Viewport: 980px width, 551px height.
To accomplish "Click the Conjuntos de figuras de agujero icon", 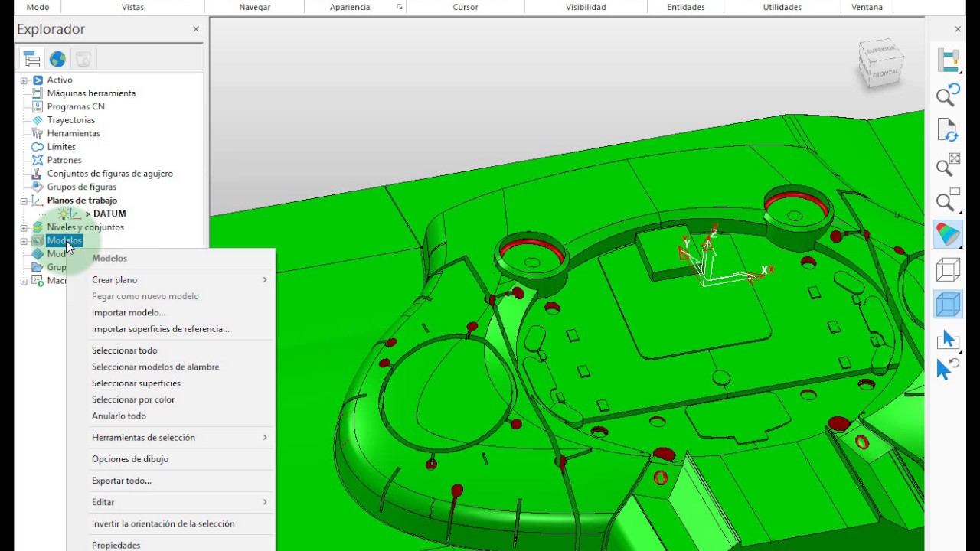I will (x=38, y=174).
